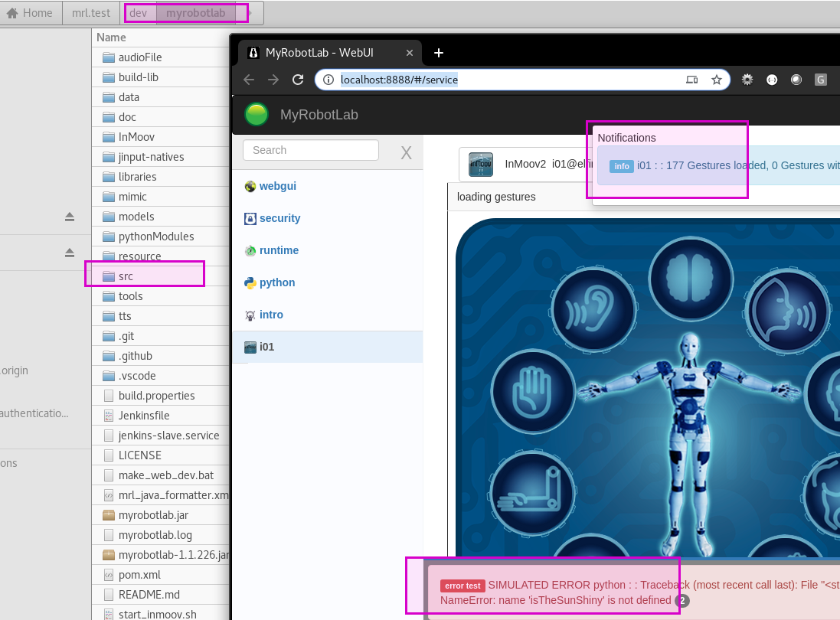Select the speaking head icon on InMoov image
The height and width of the screenshot is (620, 840).
tap(787, 309)
